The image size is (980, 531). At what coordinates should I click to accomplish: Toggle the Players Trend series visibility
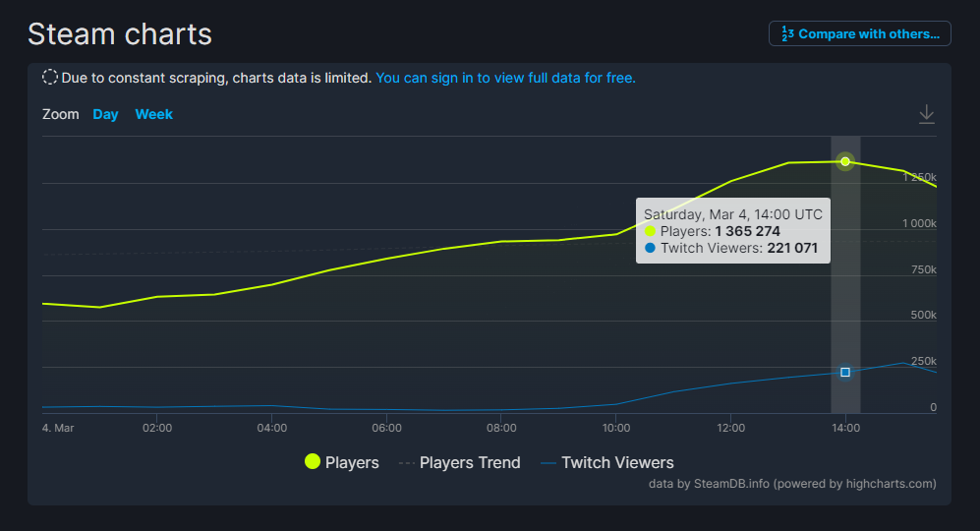459,462
